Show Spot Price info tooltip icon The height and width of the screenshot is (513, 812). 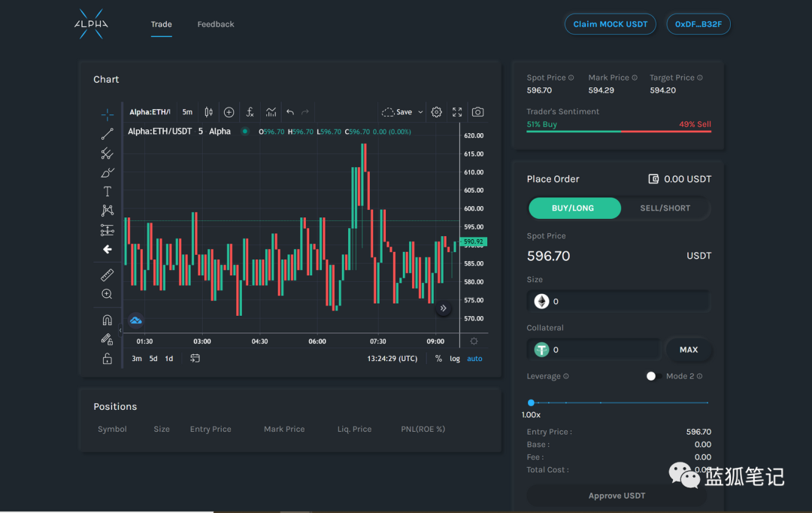click(571, 77)
